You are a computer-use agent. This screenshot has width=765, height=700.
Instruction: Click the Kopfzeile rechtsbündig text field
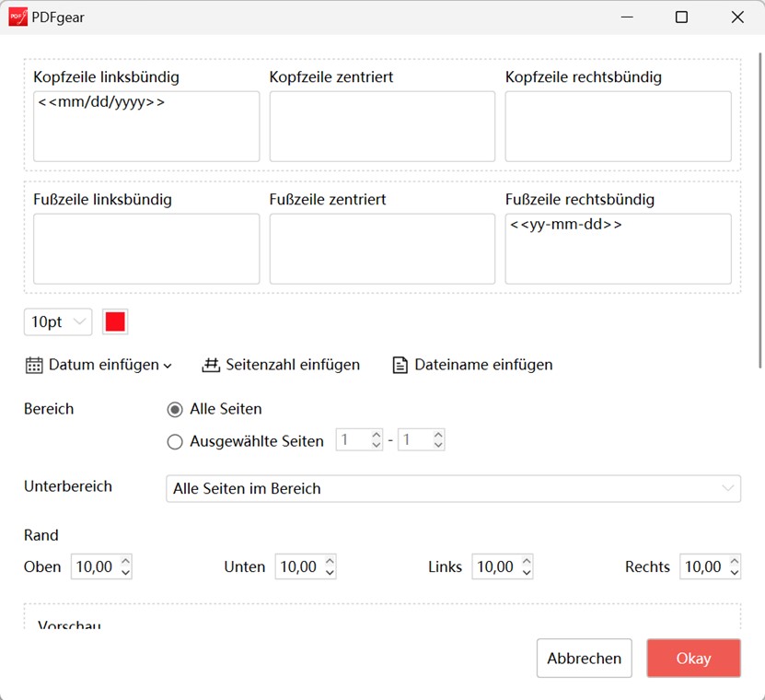click(x=618, y=126)
